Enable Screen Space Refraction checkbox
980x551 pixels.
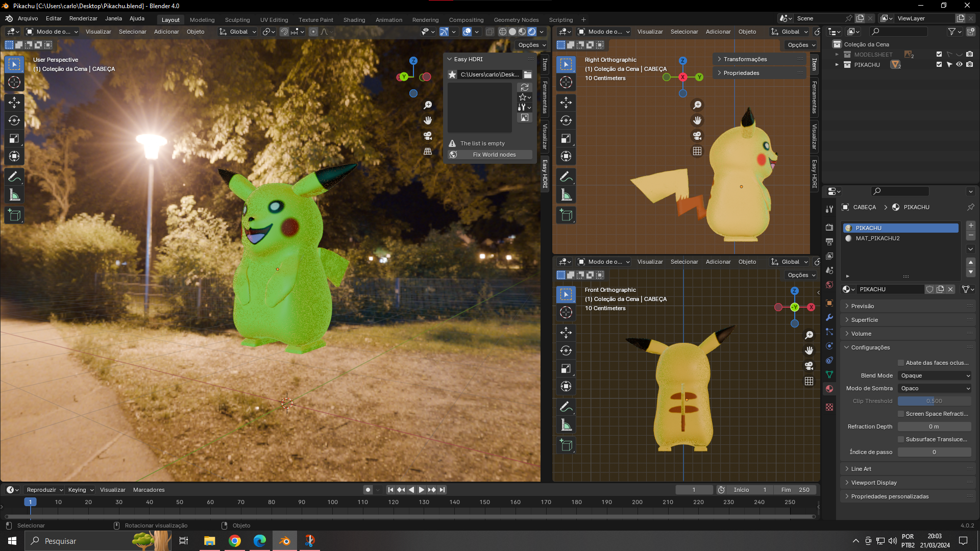pos(901,414)
